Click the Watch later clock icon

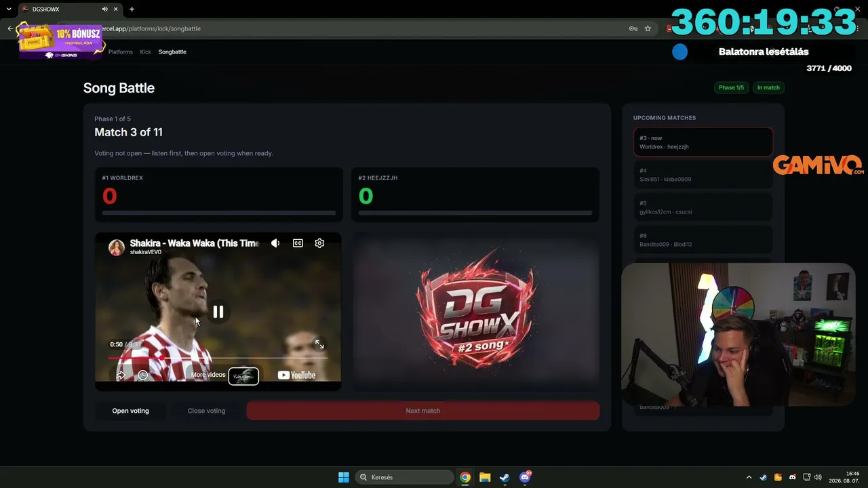[142, 375]
